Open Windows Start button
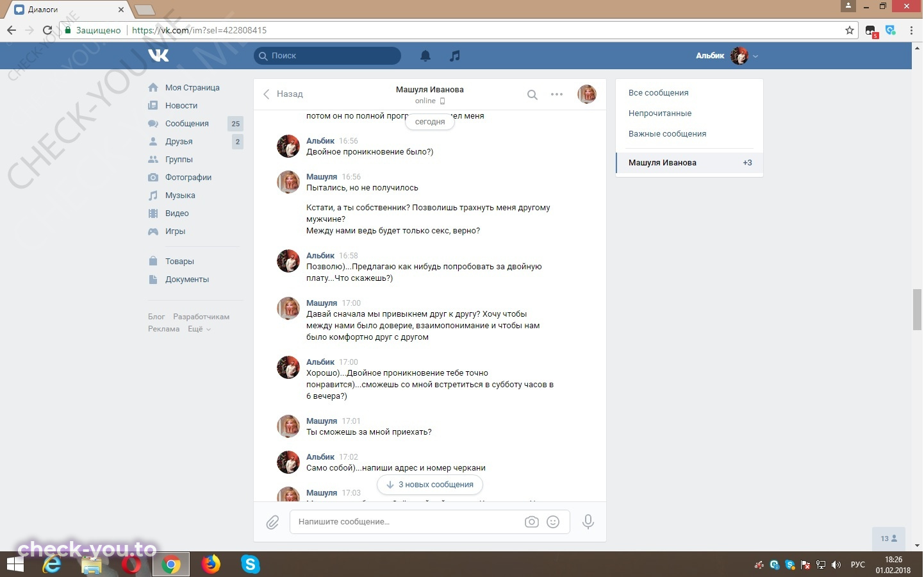Screen dimensions: 924x577 [x=15, y=564]
